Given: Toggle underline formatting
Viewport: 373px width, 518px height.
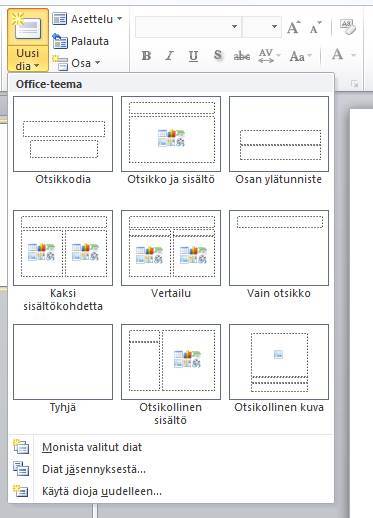Looking at the screenshot, I should 193,56.
